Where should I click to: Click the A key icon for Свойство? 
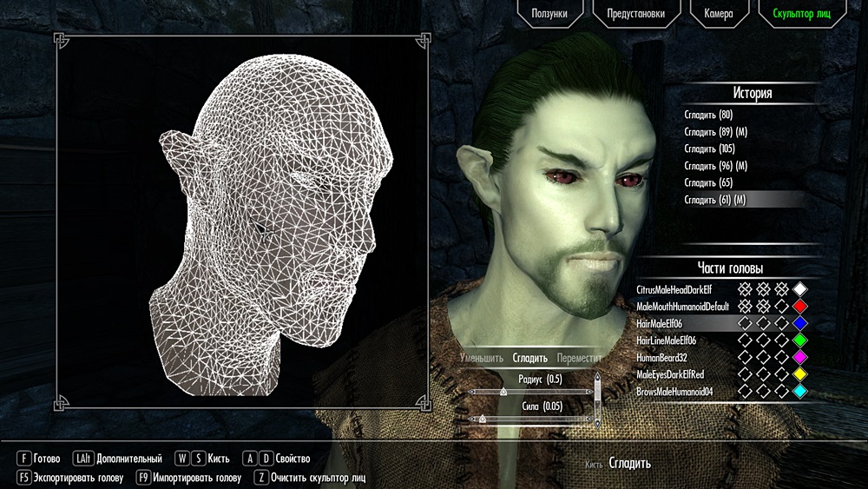[x=250, y=459]
